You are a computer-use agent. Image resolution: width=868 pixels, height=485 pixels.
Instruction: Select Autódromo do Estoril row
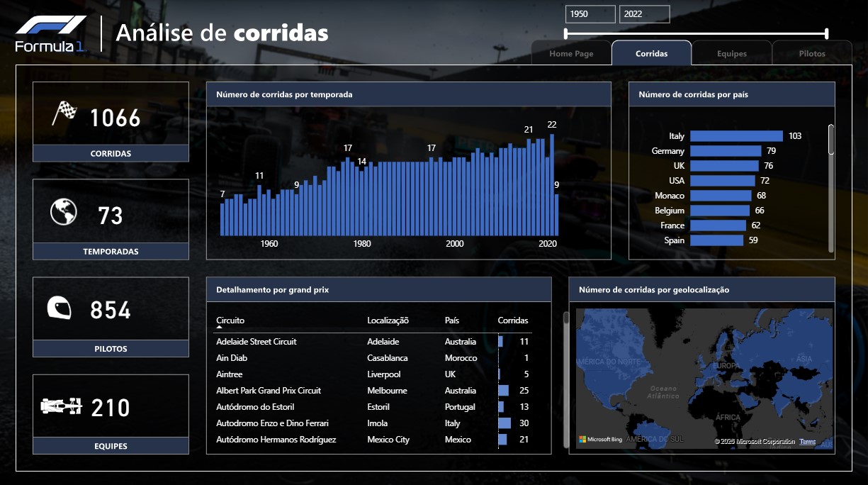(x=374, y=407)
